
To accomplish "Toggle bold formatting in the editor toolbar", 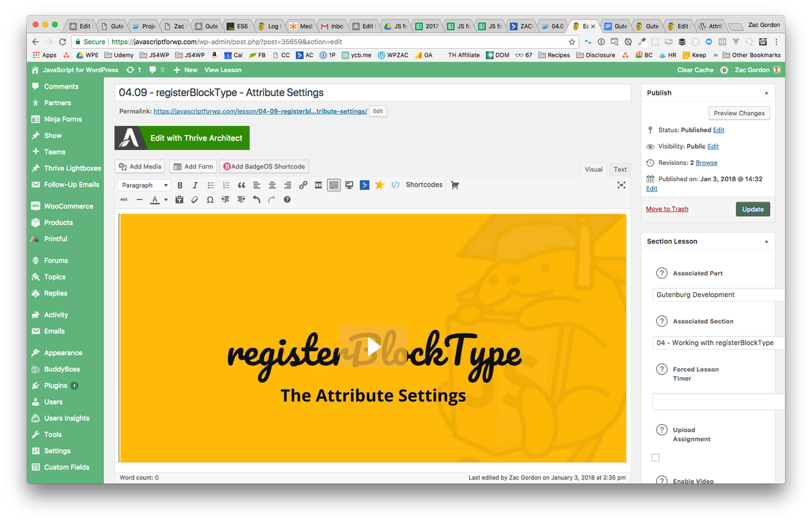I will (180, 185).
